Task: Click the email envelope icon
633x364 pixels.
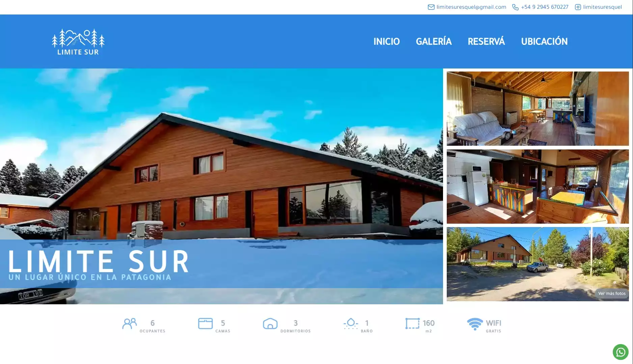Action: point(431,7)
